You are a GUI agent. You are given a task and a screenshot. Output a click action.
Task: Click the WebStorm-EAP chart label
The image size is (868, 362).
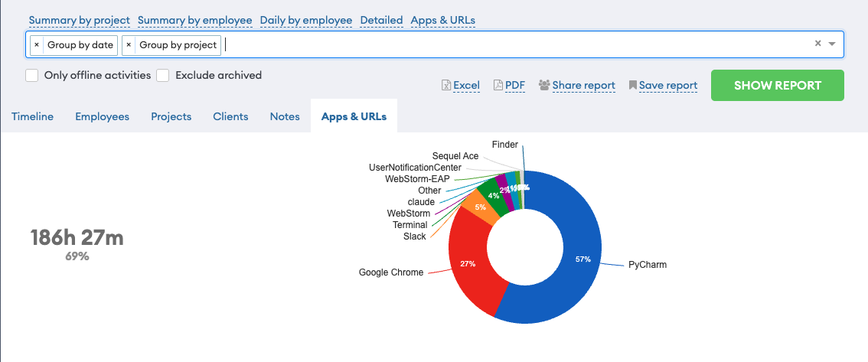(x=417, y=179)
